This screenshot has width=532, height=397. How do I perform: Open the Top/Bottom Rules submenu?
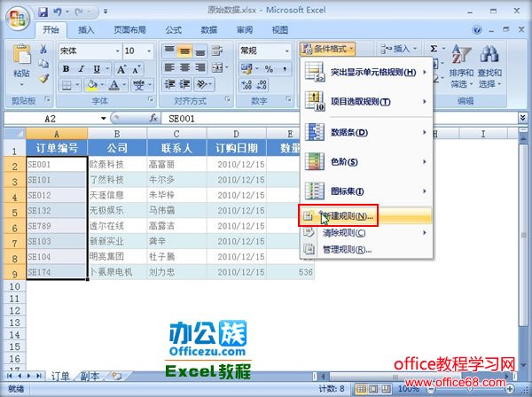pos(366,102)
